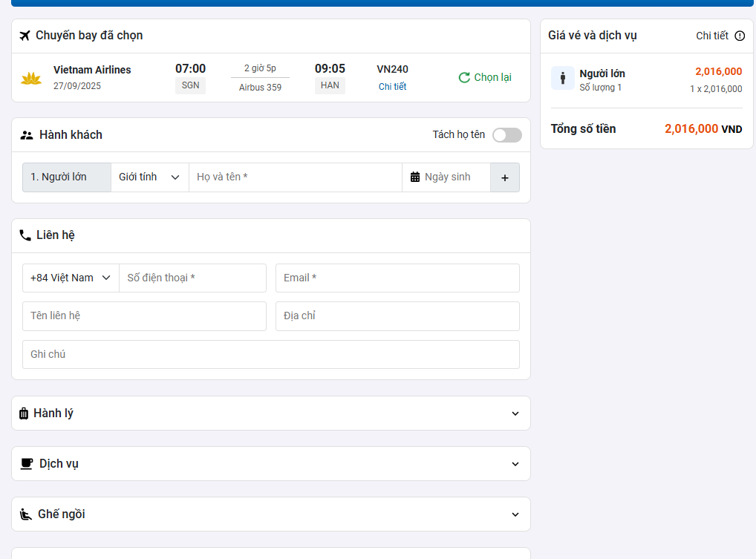The image size is (756, 559).
Task: Click the plus button in passenger row
Action: pyautogui.click(x=505, y=177)
